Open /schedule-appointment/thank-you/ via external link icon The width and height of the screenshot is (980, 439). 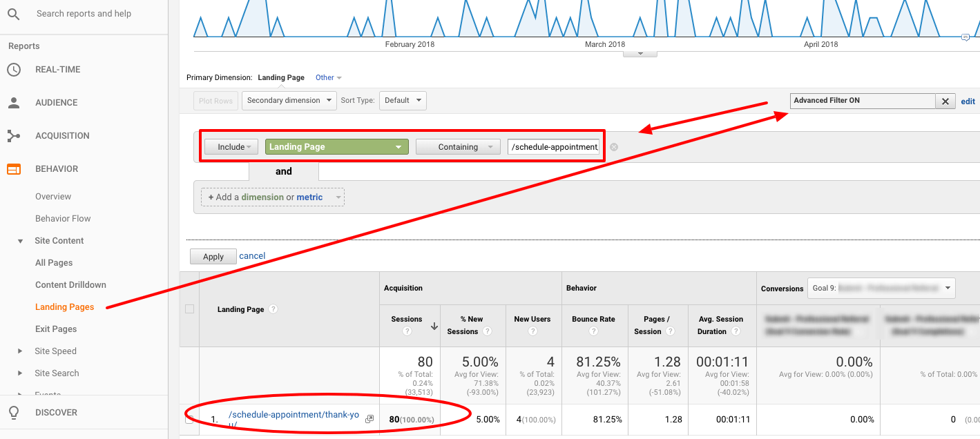click(x=369, y=418)
